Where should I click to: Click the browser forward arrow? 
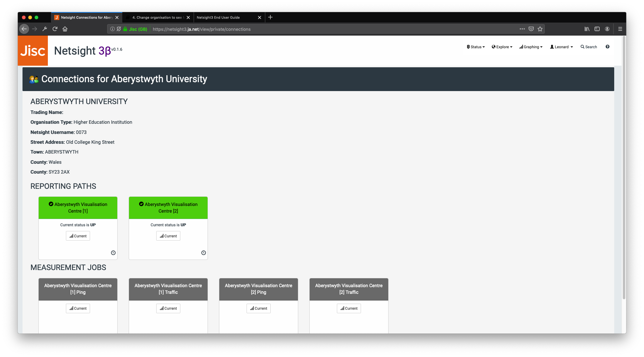[x=35, y=29]
